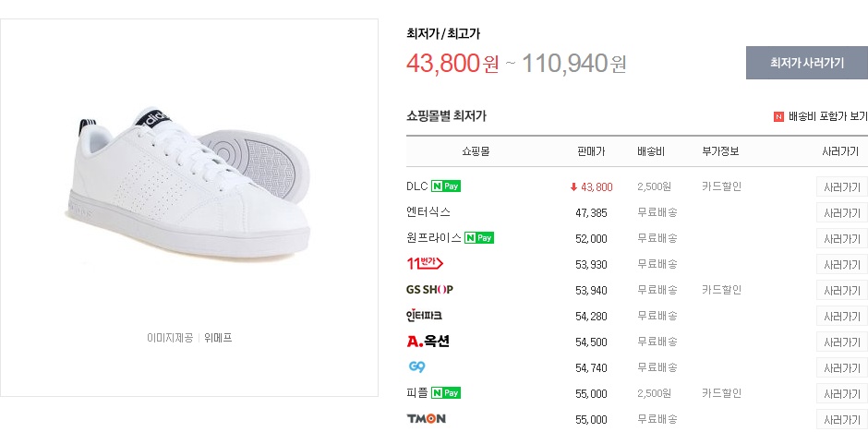Click 사러가기 for the TMON row
868x432 pixels.
click(x=840, y=419)
